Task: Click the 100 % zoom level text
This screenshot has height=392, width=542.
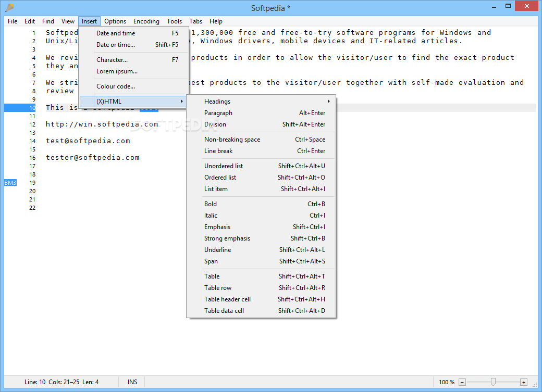Action: 447,382
